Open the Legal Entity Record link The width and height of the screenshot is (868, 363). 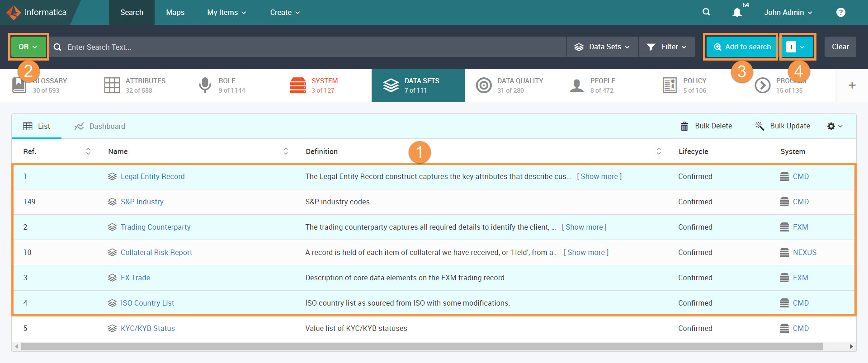click(152, 177)
